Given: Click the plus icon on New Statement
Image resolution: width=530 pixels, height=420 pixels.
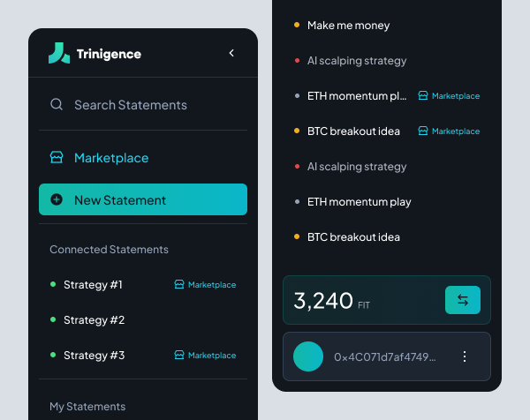Looking at the screenshot, I should tap(57, 200).
